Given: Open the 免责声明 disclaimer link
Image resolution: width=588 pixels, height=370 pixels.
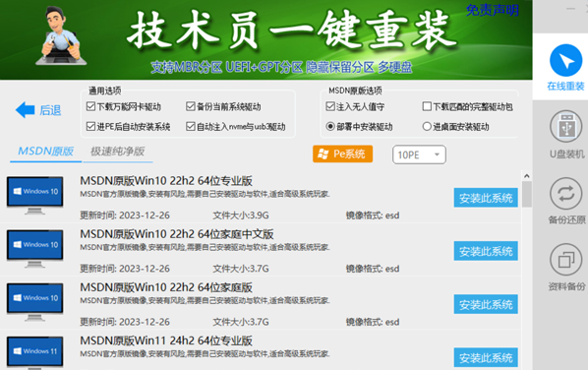Looking at the screenshot, I should click(493, 10).
